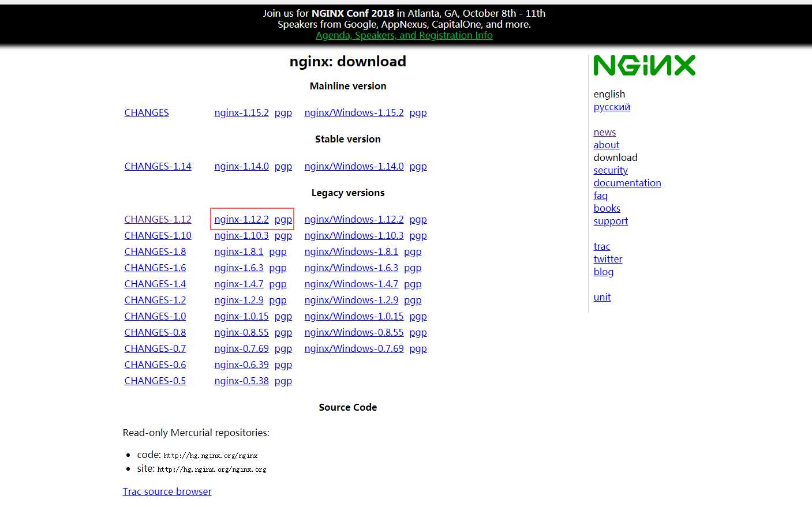Open the mainline CHANGES link
812x507 pixels.
click(147, 112)
